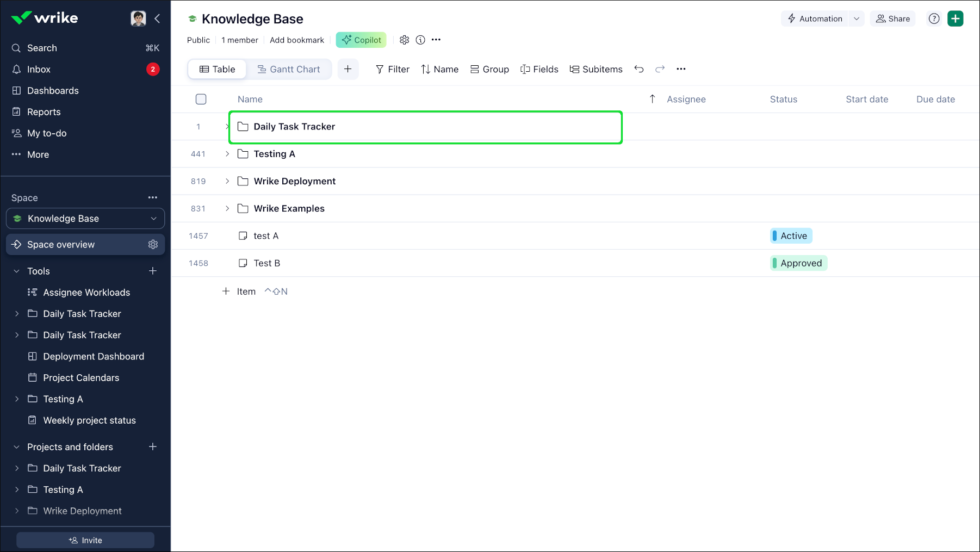Open Assignee Workloads
980x552 pixels.
(86, 293)
